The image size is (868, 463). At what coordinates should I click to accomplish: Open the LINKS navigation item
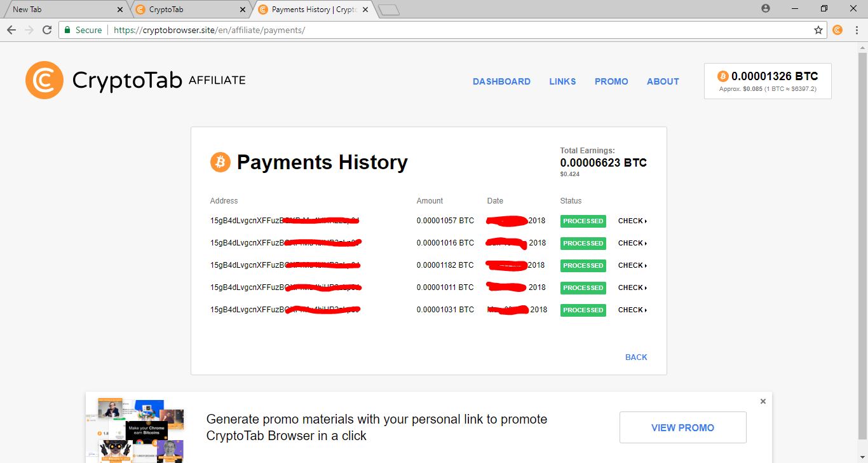(x=562, y=81)
